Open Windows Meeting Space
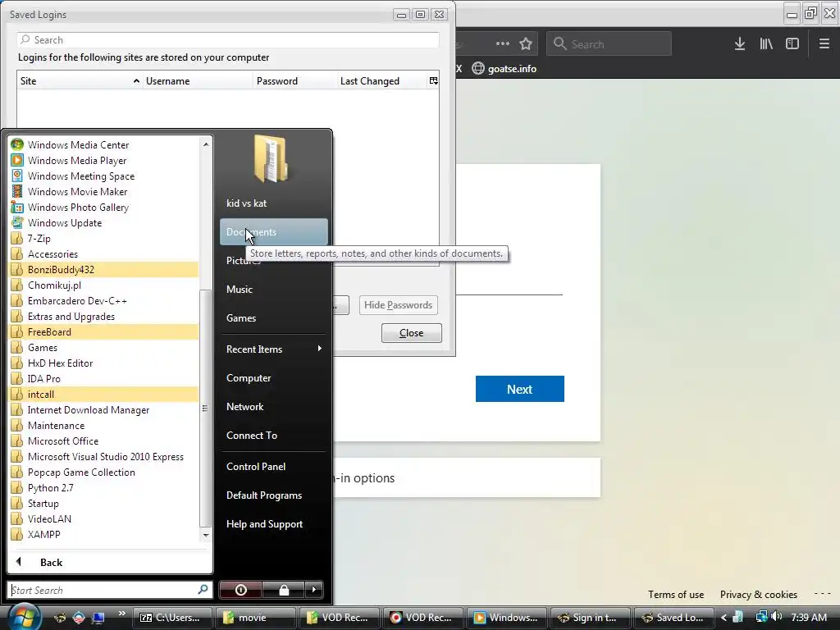Viewport: 840px width, 630px height. 104,176
